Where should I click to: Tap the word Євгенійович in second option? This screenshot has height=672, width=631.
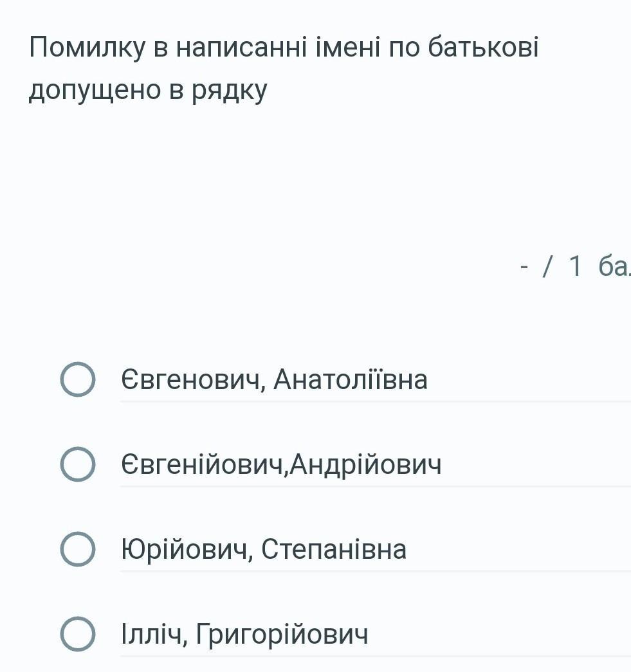(x=202, y=464)
